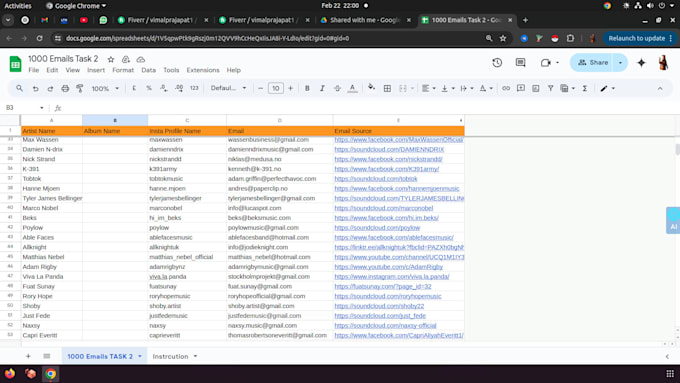This screenshot has height=383, width=680.
Task: Click the Redo icon
Action: (x=50, y=88)
